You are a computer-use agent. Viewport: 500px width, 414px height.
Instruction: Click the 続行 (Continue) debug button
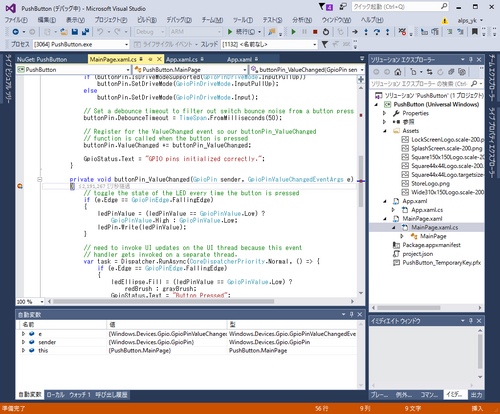point(241,32)
